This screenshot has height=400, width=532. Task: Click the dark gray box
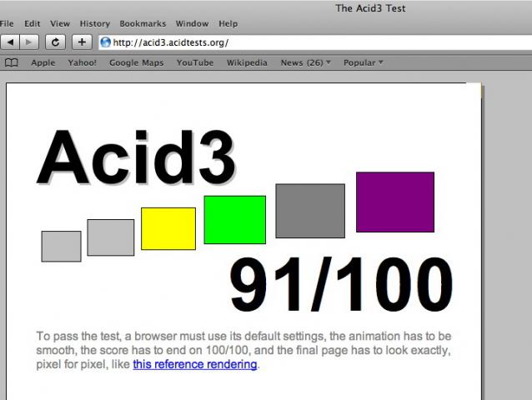point(310,211)
